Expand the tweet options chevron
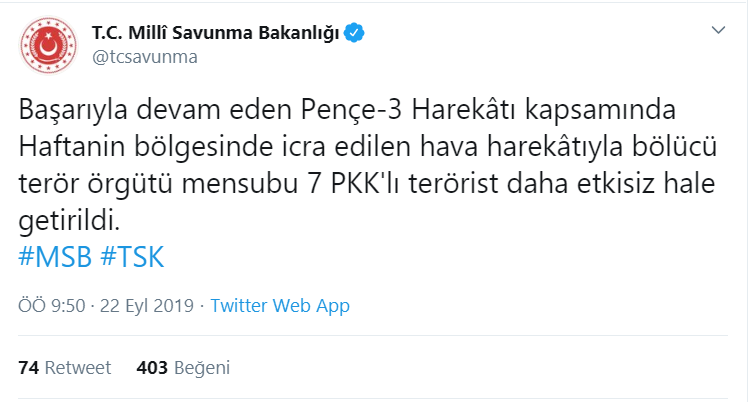Screen dimensions: 749x402 [718, 30]
